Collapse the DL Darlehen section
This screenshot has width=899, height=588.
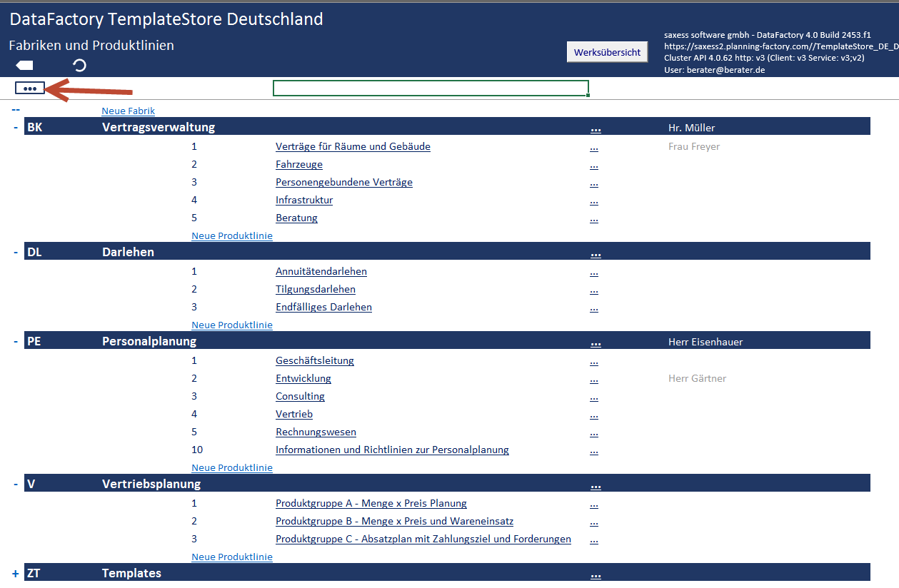(16, 253)
